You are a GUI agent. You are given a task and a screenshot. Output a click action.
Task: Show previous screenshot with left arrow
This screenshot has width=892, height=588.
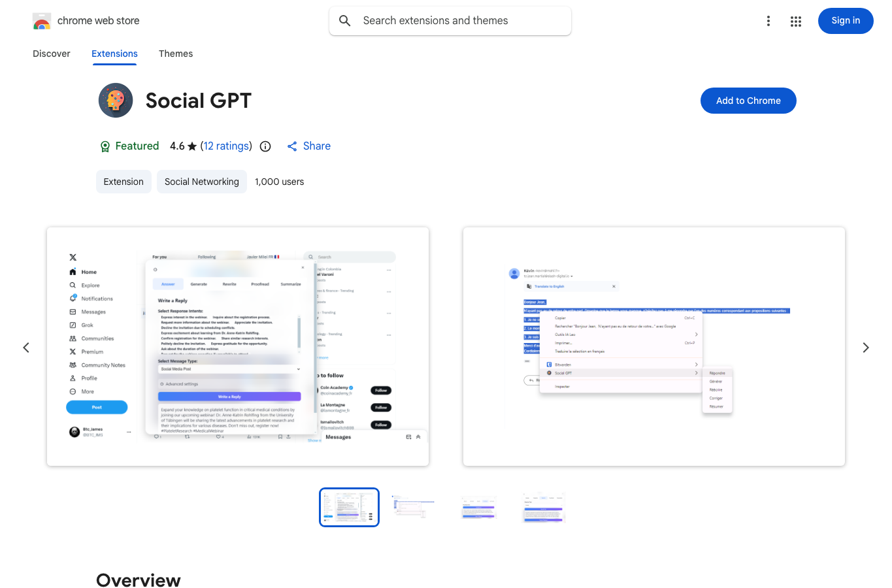26,348
